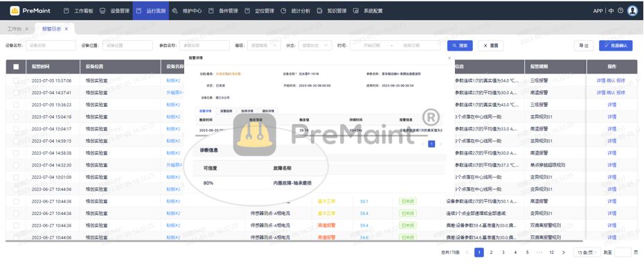Screen dimensions: 644x267
Task: Switch language with the 中 button
Action: pos(611,11)
